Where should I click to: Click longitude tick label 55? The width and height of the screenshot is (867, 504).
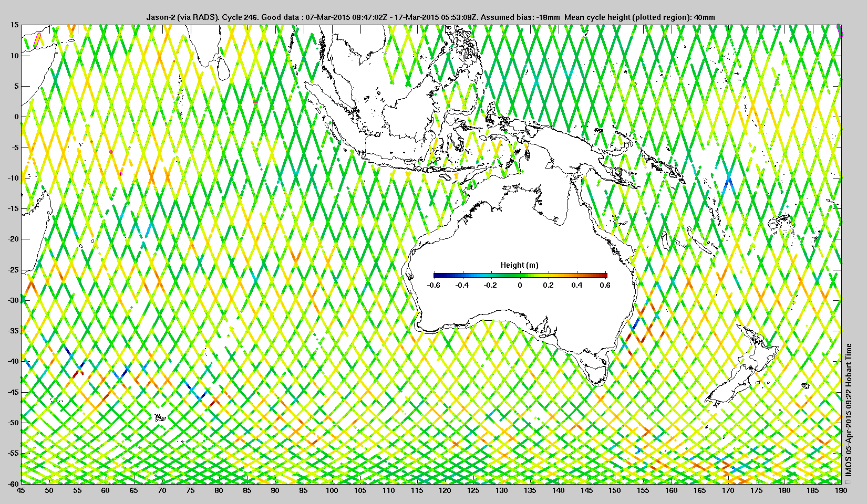pos(77,490)
